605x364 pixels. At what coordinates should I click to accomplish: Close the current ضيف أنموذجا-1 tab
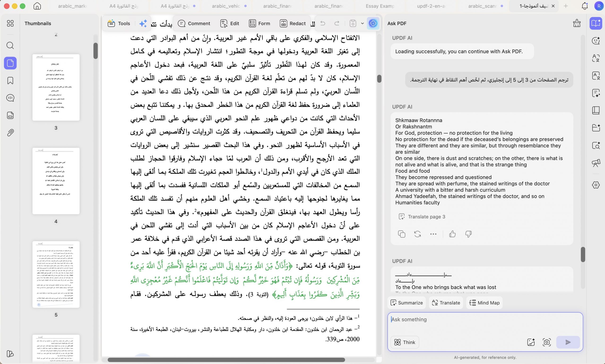pyautogui.click(x=553, y=6)
